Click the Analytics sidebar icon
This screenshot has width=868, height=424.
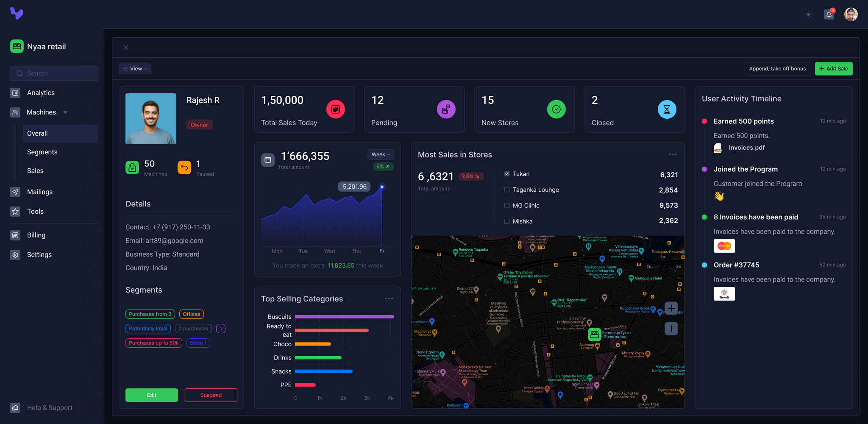point(15,93)
